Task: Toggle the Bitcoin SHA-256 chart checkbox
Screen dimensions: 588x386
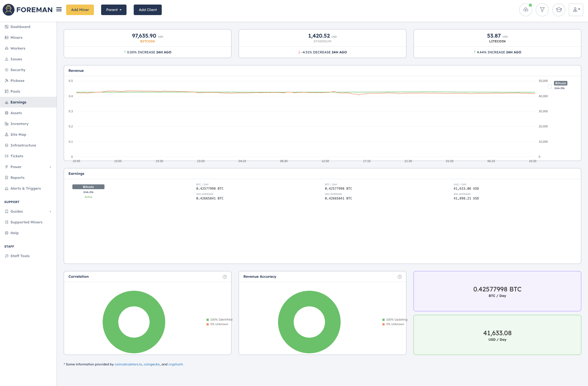Action: (549, 86)
